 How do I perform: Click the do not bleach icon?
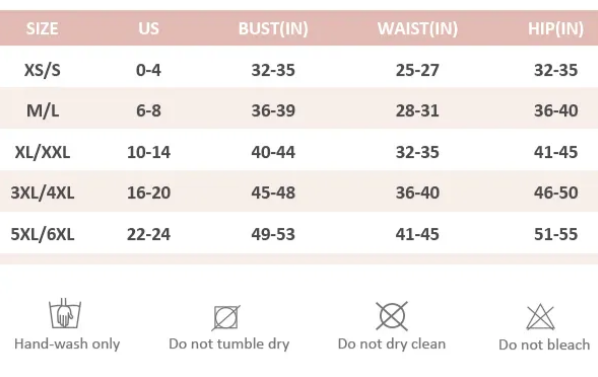pos(540,317)
